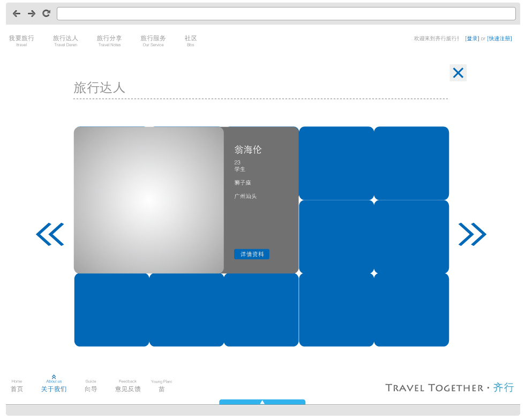This screenshot has height=420, width=525.
Task: Click the Travel Together 齐行 logo
Action: click(x=449, y=387)
